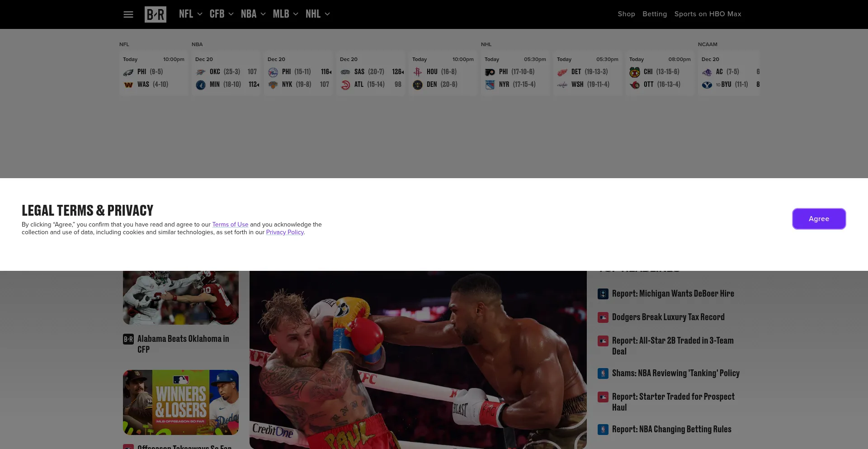Click the Chicago Blackhawks logo in NHL game
The image size is (868, 449).
coord(634,72)
